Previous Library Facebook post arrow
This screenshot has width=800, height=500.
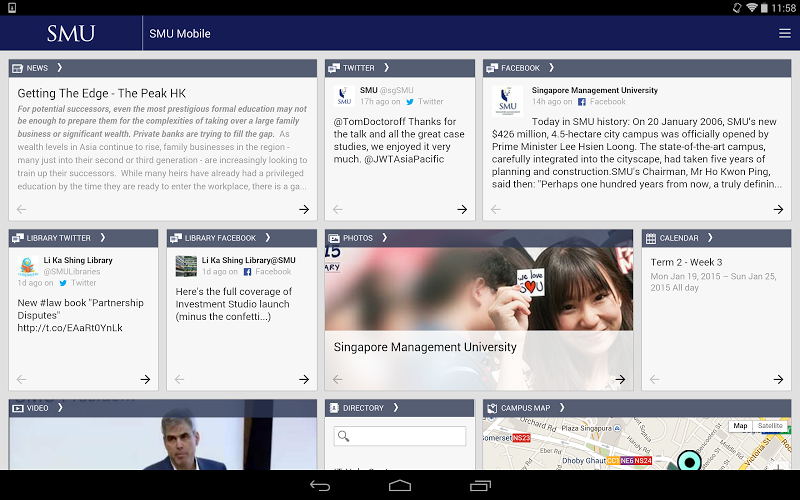coord(180,379)
